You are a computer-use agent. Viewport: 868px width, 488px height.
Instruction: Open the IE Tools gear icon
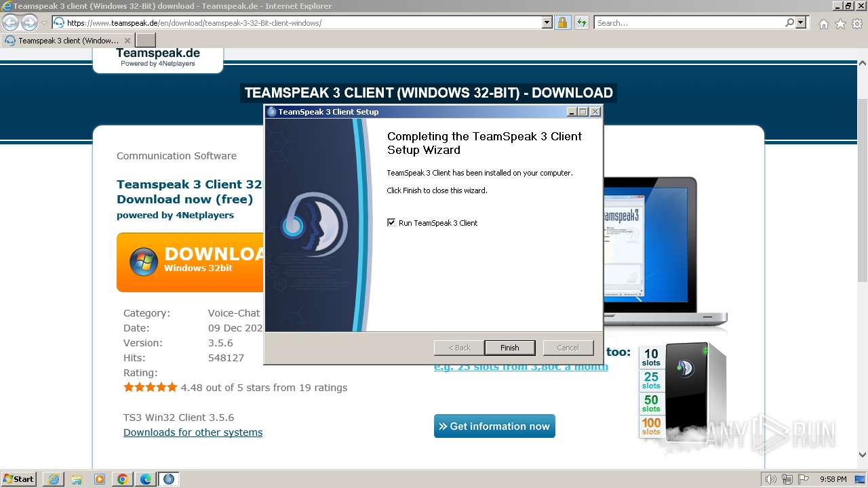tap(857, 24)
